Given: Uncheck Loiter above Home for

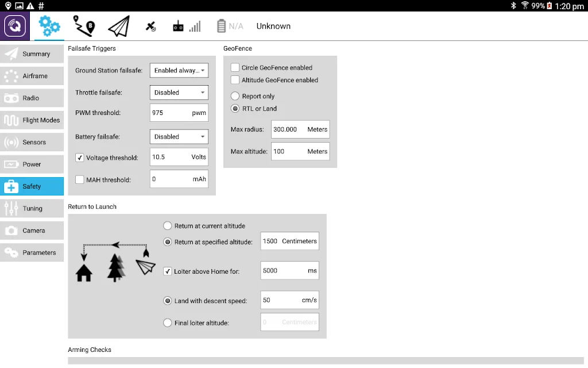Looking at the screenshot, I should tap(168, 271).
